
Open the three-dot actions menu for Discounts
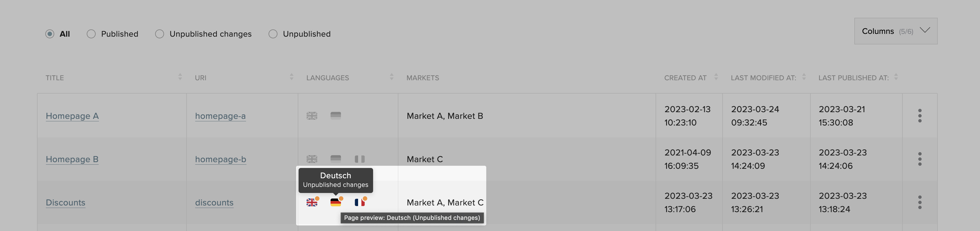click(x=919, y=202)
